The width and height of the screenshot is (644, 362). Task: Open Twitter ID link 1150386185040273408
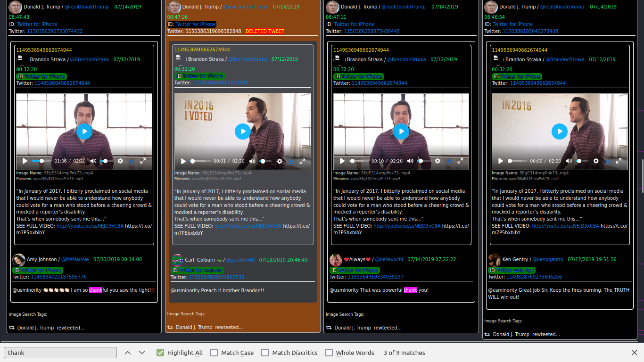(x=530, y=31)
